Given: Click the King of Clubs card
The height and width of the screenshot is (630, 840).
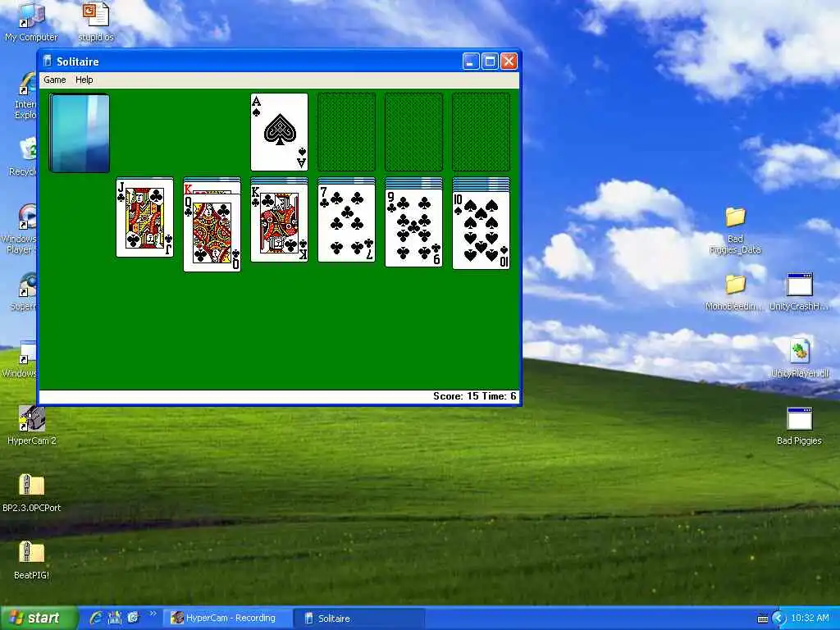Looking at the screenshot, I should (279, 223).
